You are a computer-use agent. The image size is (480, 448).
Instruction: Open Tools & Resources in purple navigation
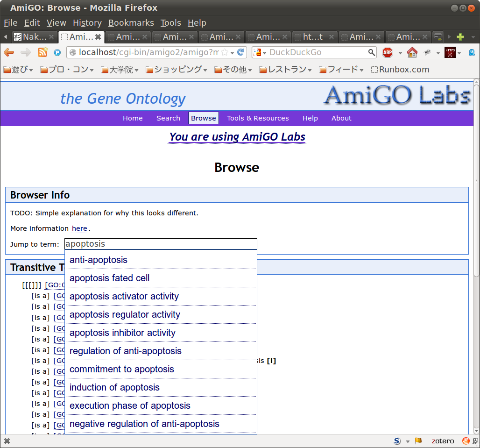coord(258,118)
